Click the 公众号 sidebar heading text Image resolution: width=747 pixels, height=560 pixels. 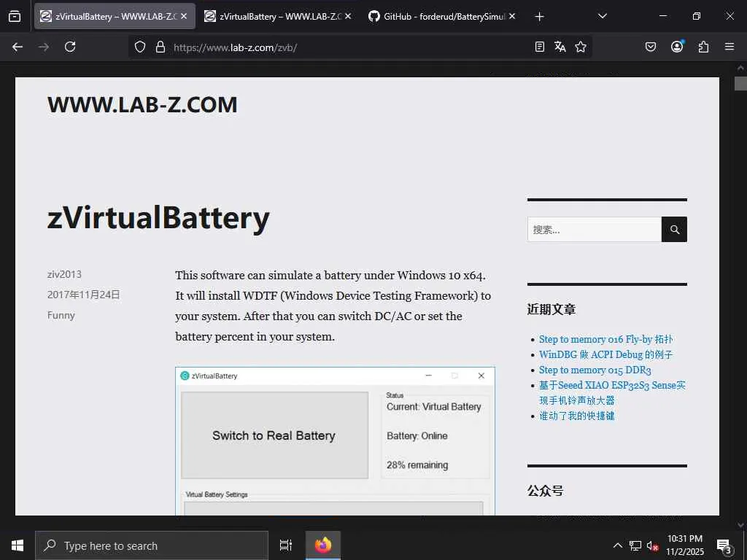click(x=546, y=491)
